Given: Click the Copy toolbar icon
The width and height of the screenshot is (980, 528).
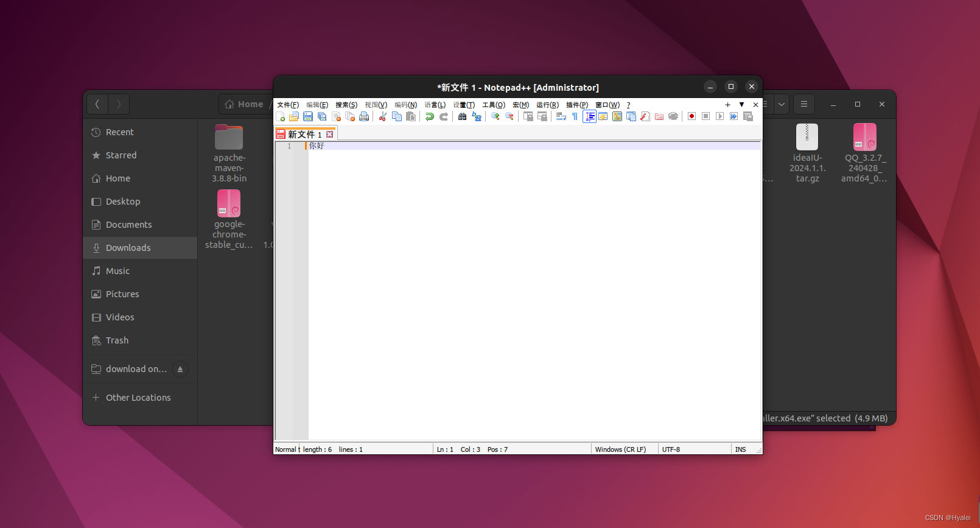Looking at the screenshot, I should [x=397, y=116].
